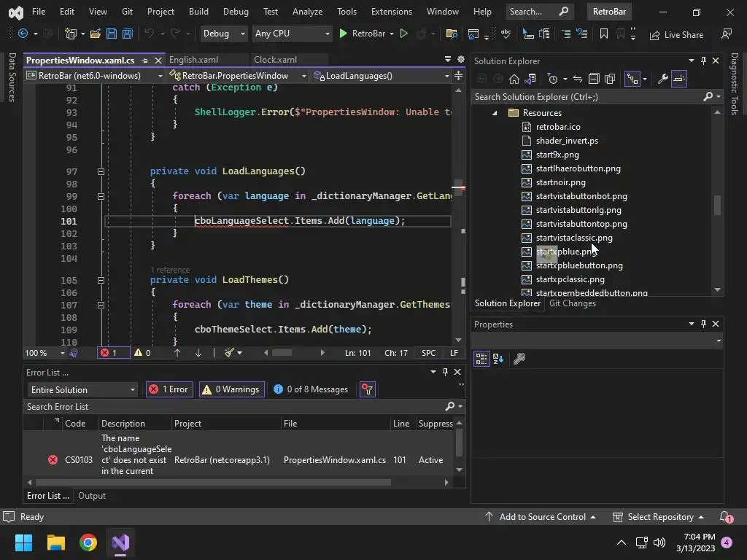Open the Extensions menu
This screenshot has height=560, width=747.
tap(392, 12)
